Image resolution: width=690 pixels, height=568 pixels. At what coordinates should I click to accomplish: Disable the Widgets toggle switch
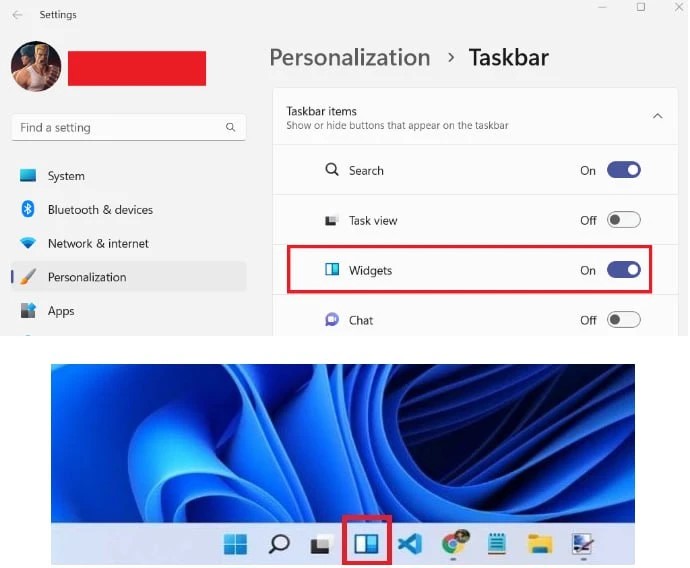point(624,270)
